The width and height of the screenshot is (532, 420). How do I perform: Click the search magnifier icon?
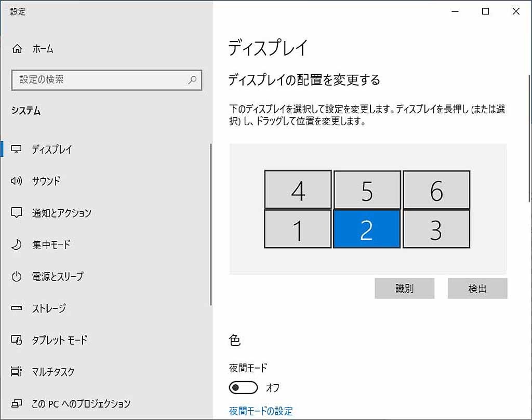click(192, 80)
